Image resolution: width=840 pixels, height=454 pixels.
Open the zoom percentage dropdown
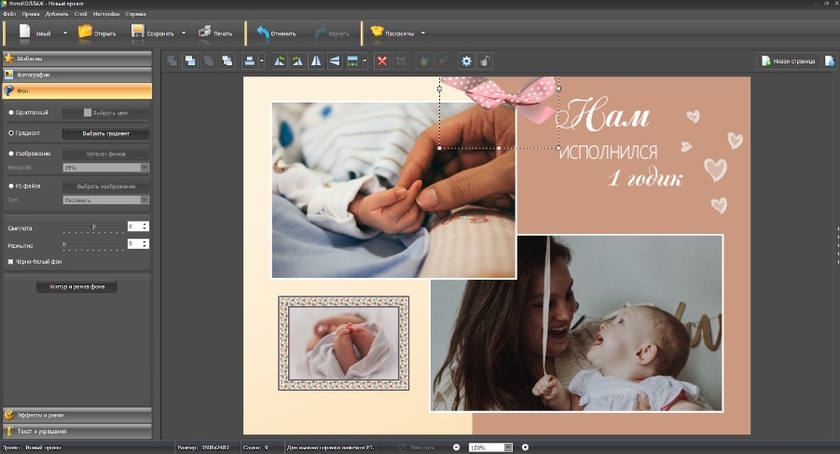508,447
